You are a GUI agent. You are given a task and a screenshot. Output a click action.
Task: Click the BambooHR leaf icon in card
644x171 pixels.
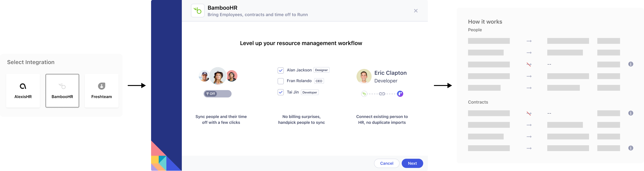click(62, 86)
